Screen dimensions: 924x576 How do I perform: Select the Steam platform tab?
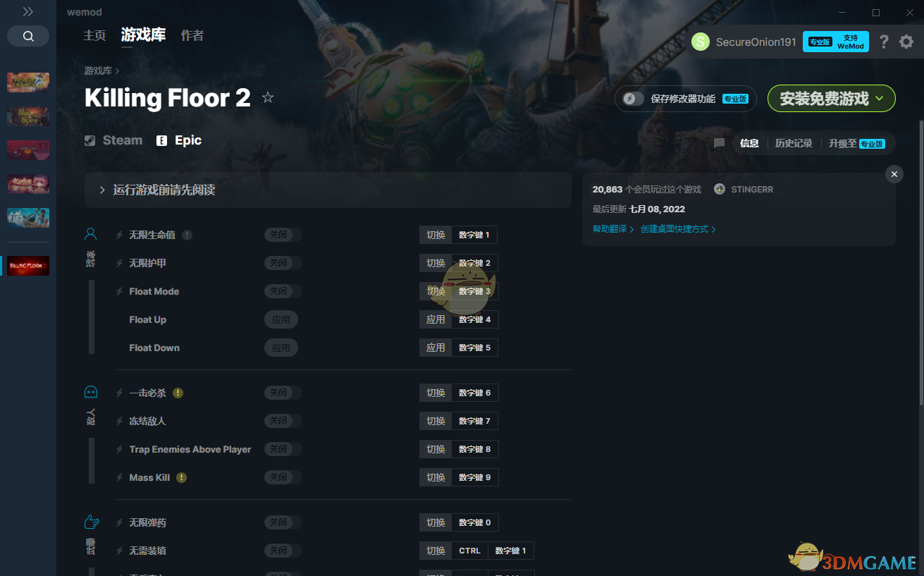click(113, 140)
